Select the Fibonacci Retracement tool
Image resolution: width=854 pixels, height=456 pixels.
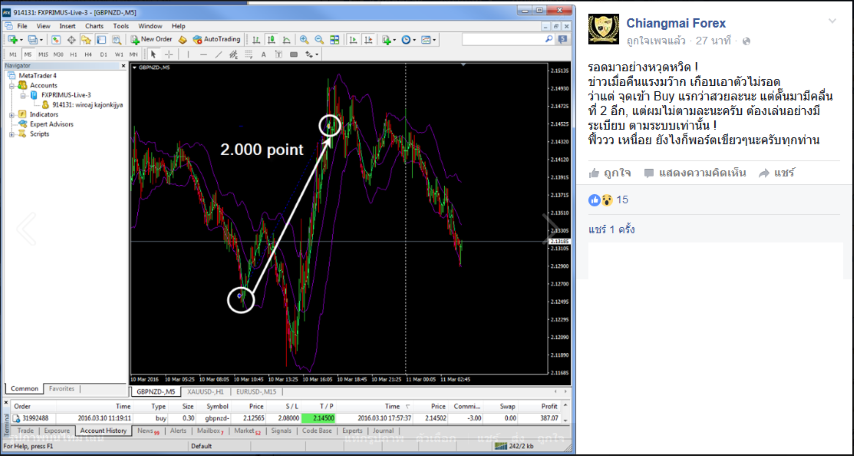coord(249,54)
